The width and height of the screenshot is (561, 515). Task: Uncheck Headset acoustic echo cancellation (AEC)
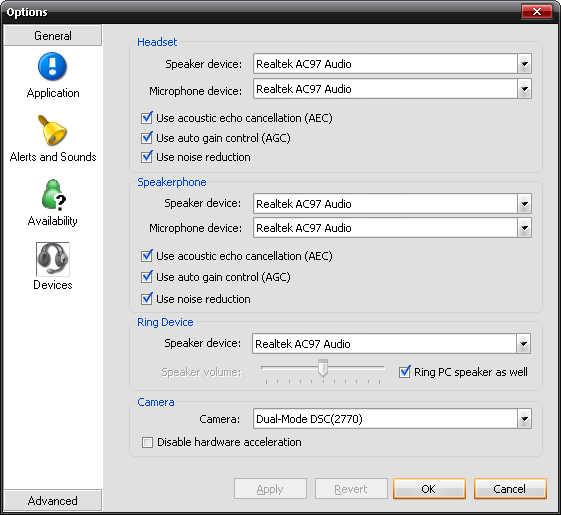(147, 118)
